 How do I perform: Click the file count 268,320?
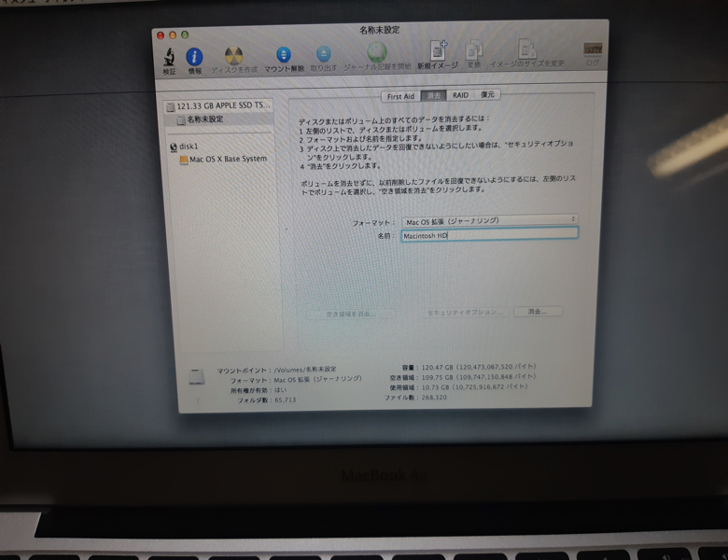coord(434,398)
